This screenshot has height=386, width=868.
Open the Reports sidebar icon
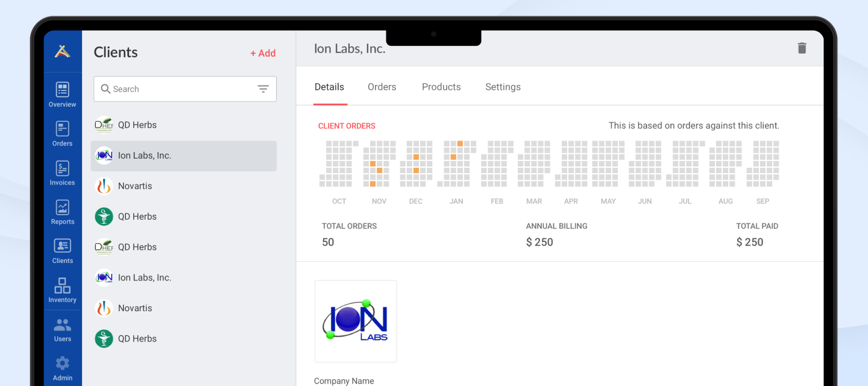pos(63,212)
